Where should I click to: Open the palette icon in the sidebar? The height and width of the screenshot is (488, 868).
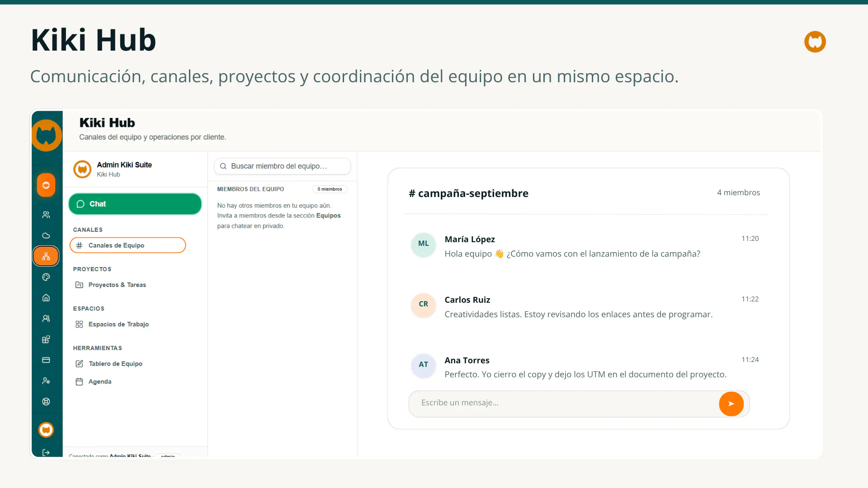tap(46, 277)
